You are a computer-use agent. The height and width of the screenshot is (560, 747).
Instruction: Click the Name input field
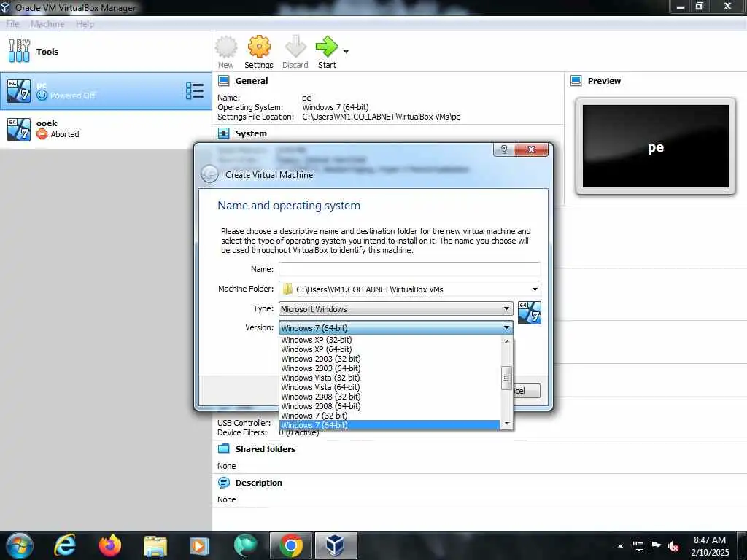[410, 269]
